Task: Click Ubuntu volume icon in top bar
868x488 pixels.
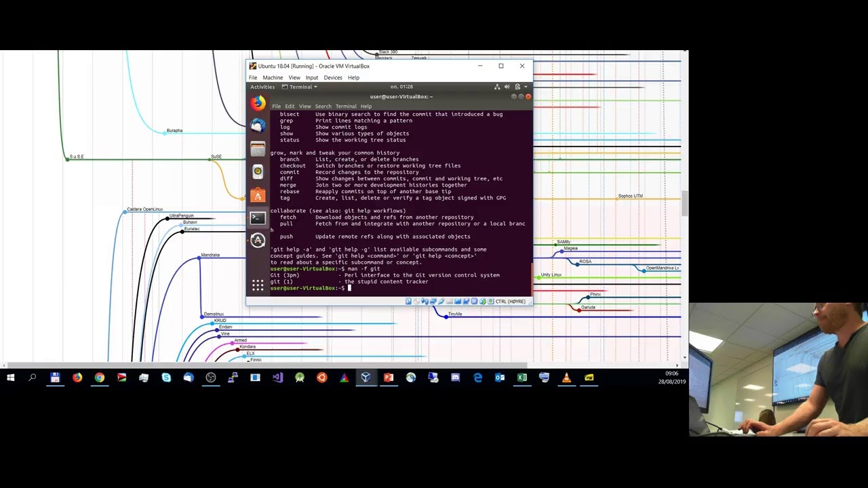Action: coord(507,87)
